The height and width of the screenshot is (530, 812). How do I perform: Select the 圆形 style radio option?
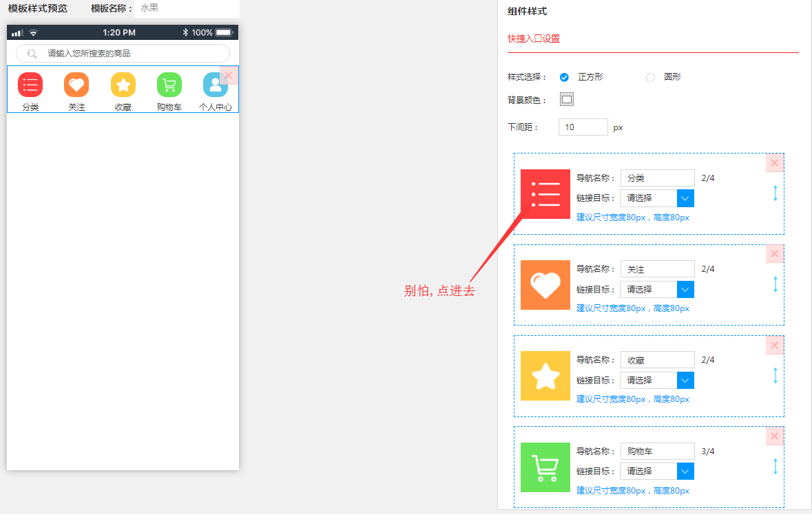[650, 77]
